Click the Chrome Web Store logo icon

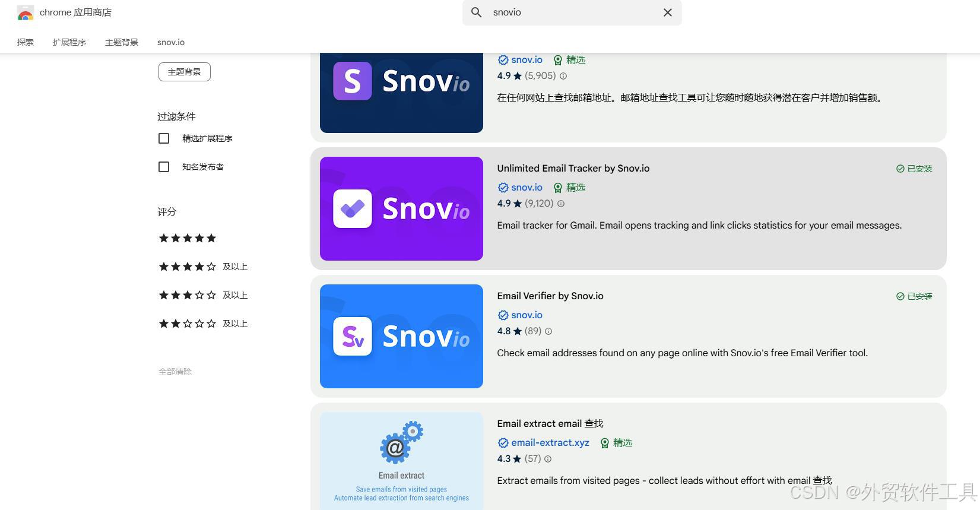[x=26, y=12]
